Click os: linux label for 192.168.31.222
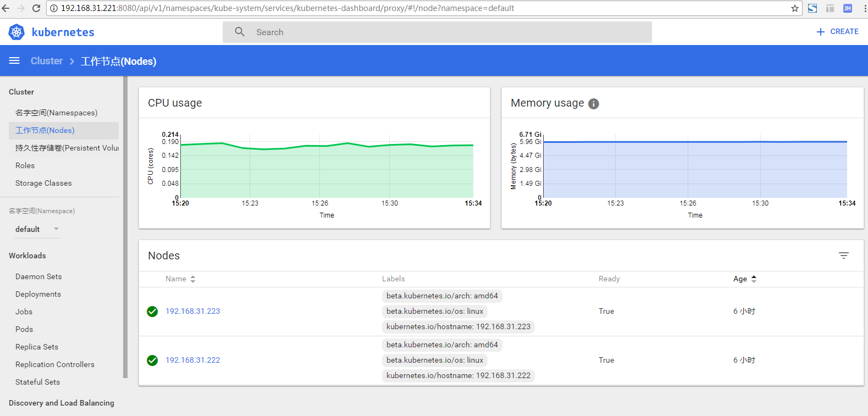This screenshot has height=416, width=868. 435,360
